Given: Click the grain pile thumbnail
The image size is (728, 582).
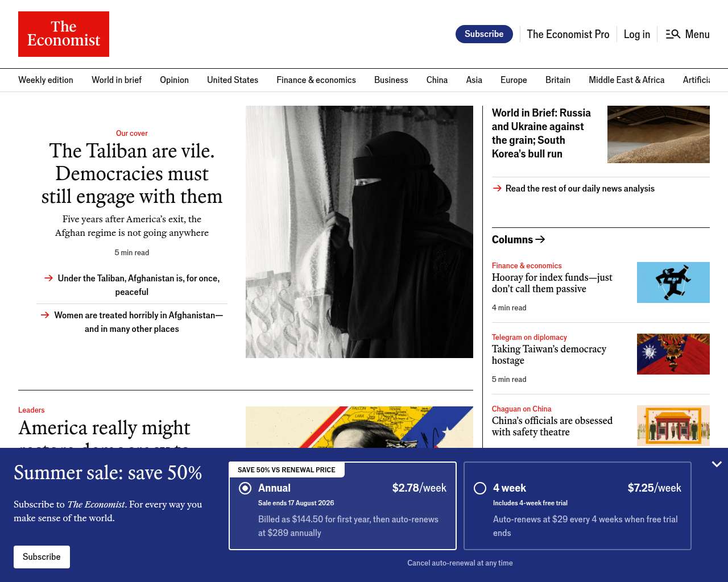Looking at the screenshot, I should [659, 134].
